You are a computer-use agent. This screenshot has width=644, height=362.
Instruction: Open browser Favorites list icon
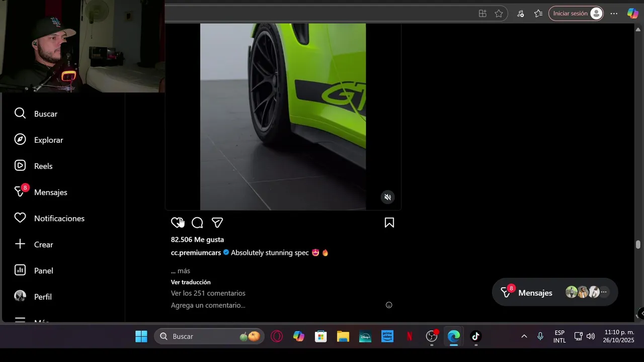pos(538,14)
